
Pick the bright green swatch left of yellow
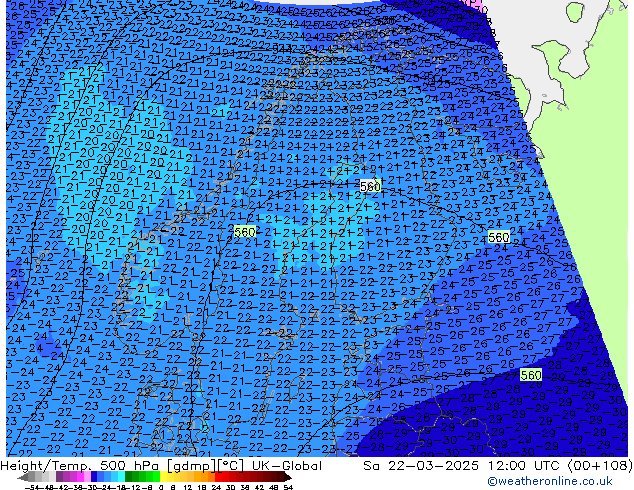[156, 477]
